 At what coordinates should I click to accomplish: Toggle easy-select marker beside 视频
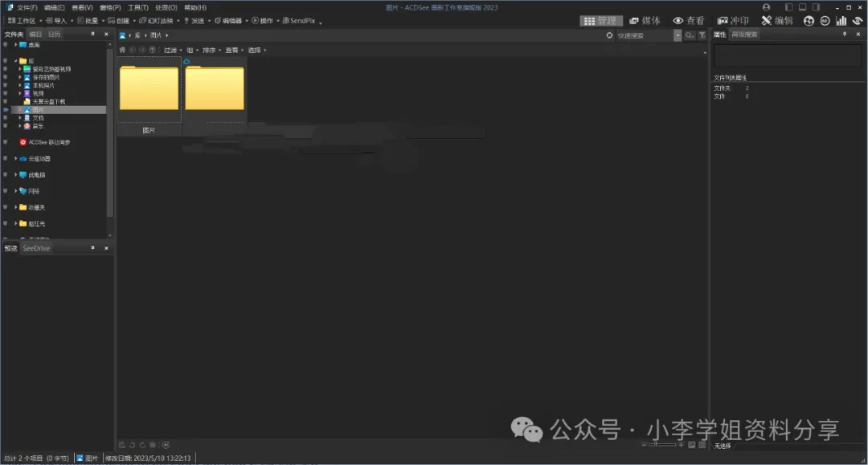(x=6, y=93)
